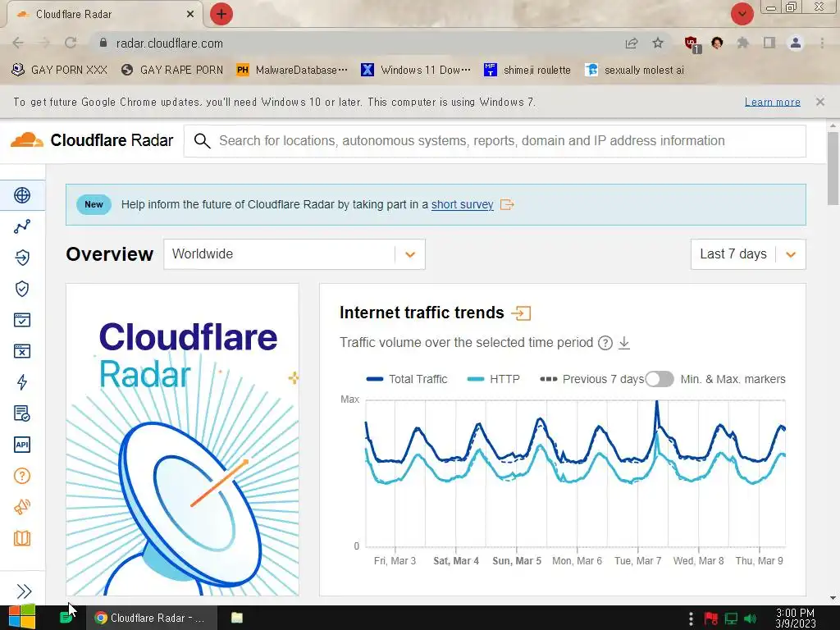Click the volume speaker tray icon
The image size is (840, 630).
tap(750, 619)
